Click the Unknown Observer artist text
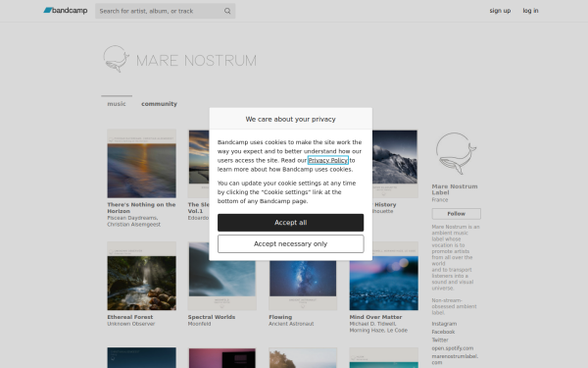Viewport: 588px width, 368px height. coord(131,324)
